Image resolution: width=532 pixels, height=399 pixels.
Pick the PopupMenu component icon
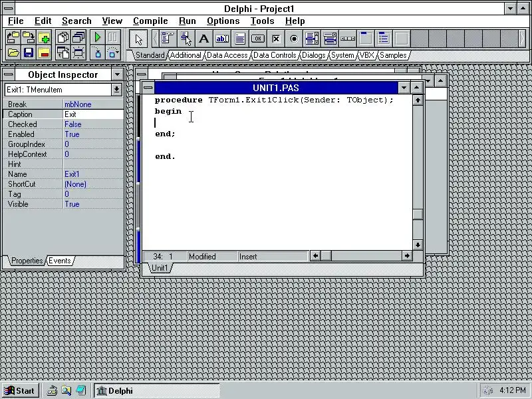[x=186, y=39]
